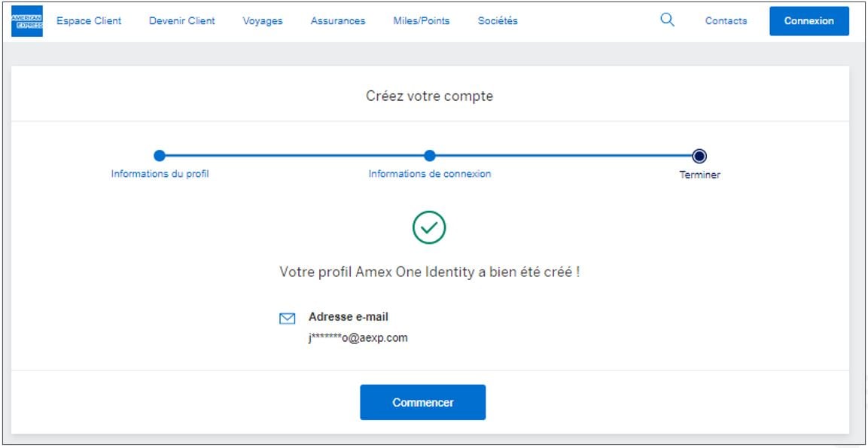Click the Informations du profil step label

pos(160,174)
